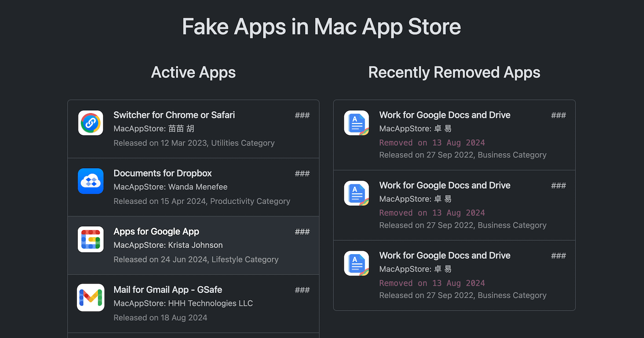The image size is (644, 338).
Task: Click the 'Active Apps' column heading
Action: [193, 72]
